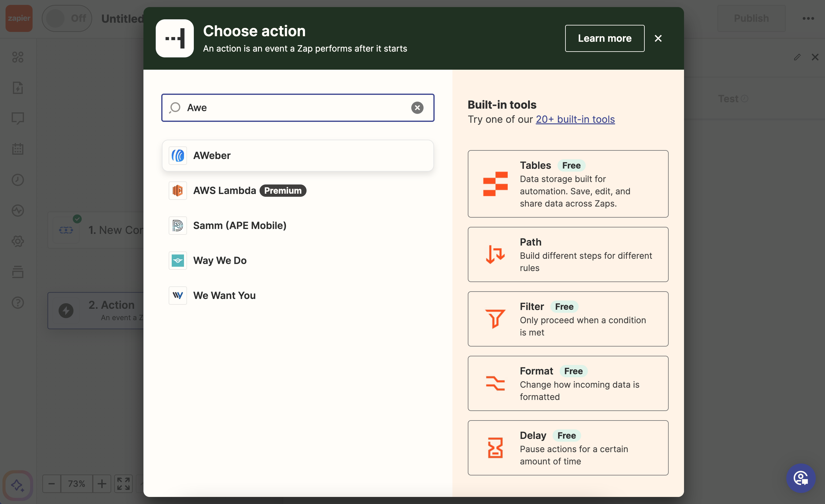
Task: Open the Zap history panel in the sidebar
Action: (18, 180)
